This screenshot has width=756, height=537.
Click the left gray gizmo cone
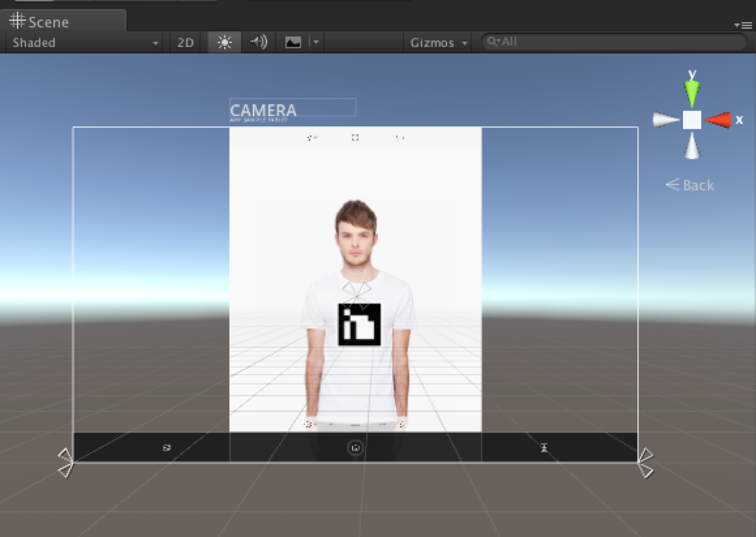click(x=667, y=120)
